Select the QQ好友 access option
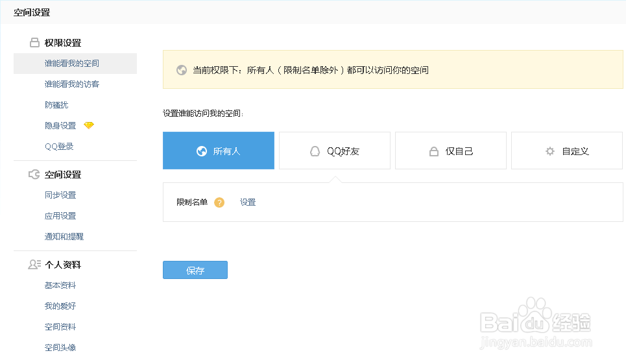Image resolution: width=626 pixels, height=364 pixels. click(335, 151)
